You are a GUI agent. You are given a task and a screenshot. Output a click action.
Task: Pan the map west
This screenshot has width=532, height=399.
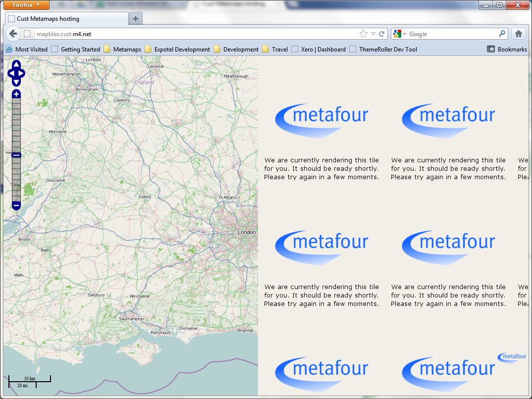coord(11,73)
